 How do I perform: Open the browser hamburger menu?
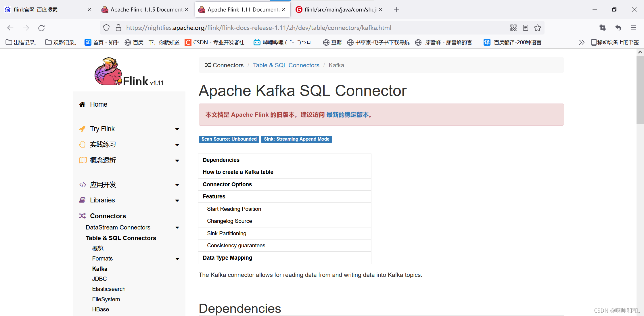(x=634, y=28)
